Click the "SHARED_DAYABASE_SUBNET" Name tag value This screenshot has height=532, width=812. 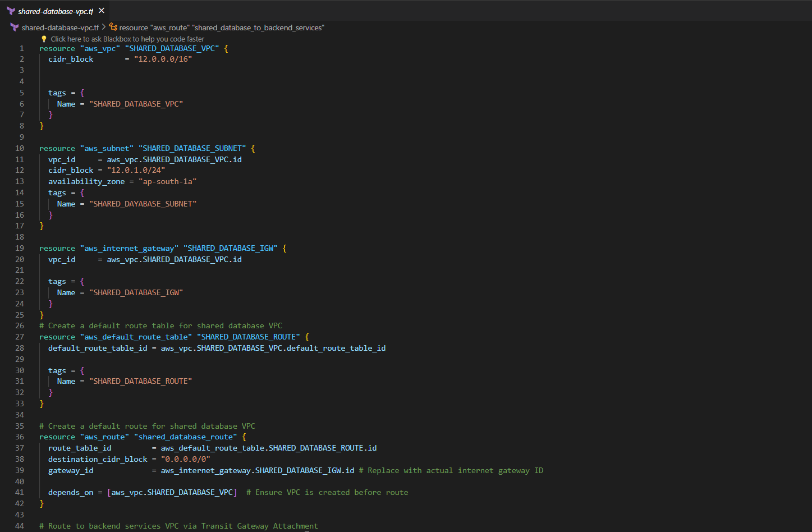pos(143,204)
